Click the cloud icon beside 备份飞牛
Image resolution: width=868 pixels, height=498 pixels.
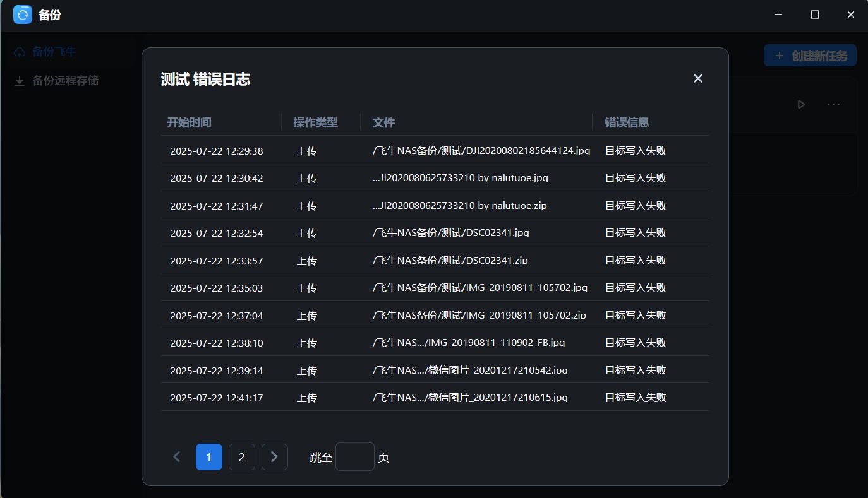click(20, 52)
